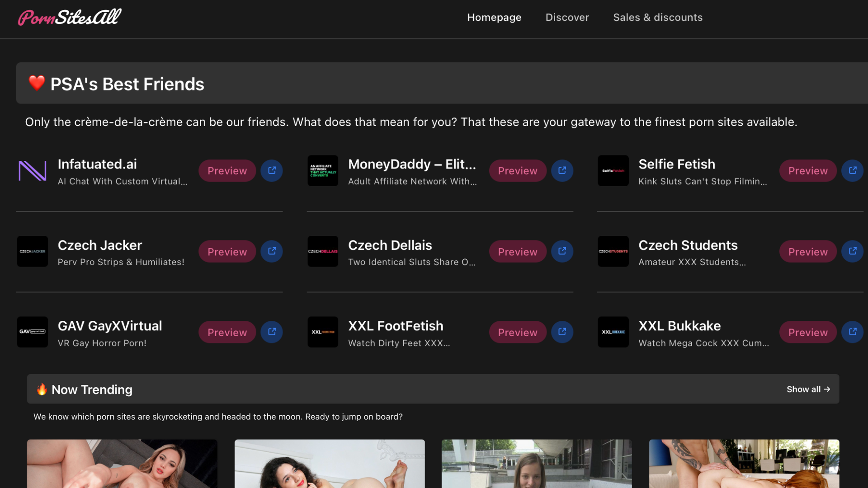The height and width of the screenshot is (488, 868).
Task: Open the MoneyDaddy – Elit... title
Action: coord(412,164)
